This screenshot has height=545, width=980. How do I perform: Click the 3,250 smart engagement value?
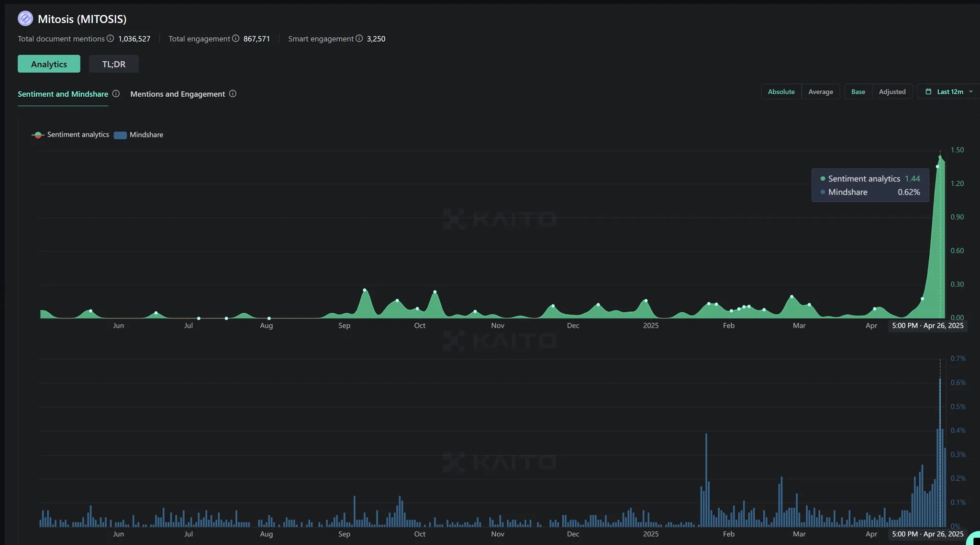click(376, 39)
